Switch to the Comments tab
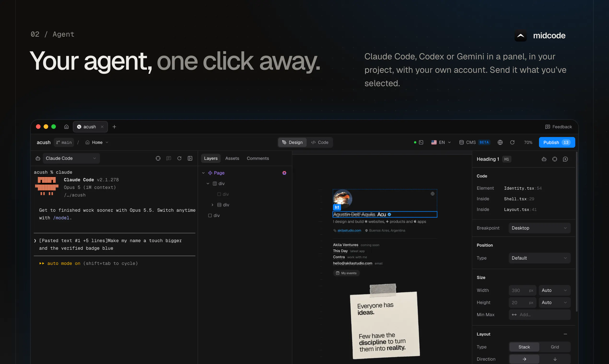The height and width of the screenshot is (364, 609). (x=258, y=159)
